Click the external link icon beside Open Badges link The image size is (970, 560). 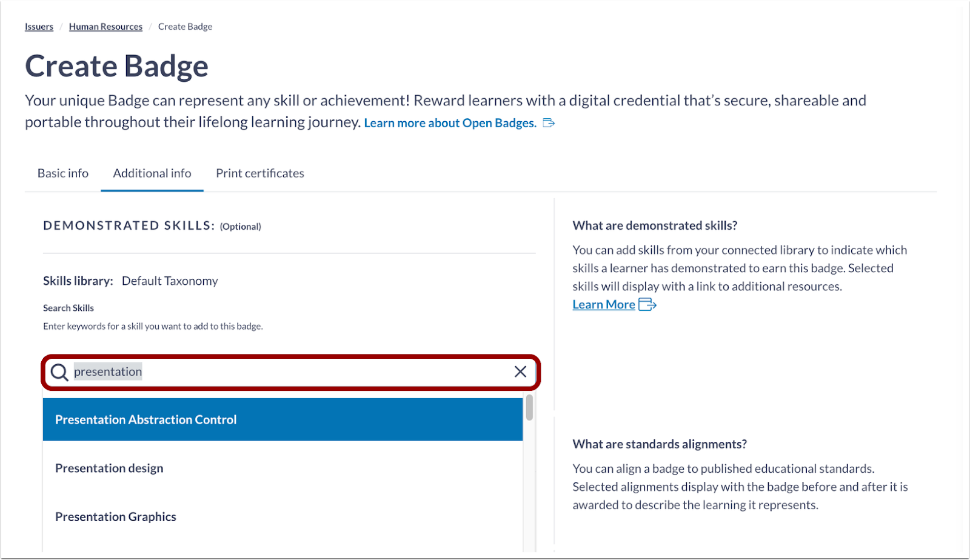pyautogui.click(x=549, y=122)
